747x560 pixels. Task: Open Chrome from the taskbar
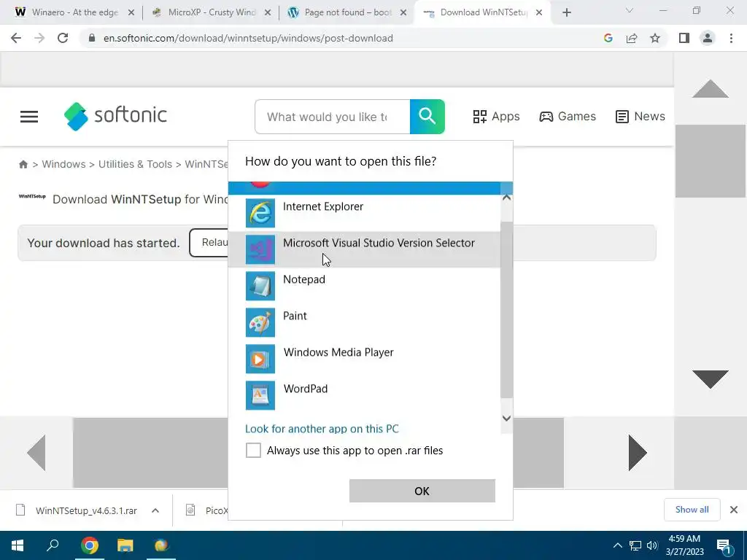click(x=90, y=545)
